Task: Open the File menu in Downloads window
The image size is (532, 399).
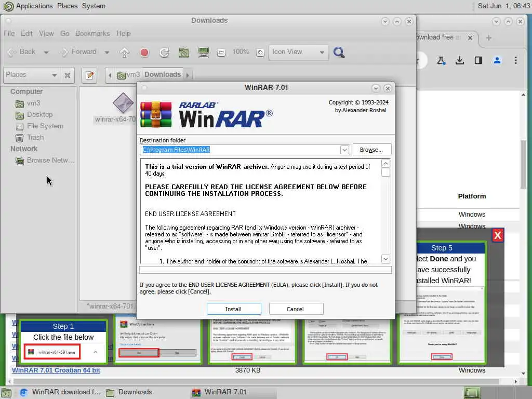Action: (9, 33)
